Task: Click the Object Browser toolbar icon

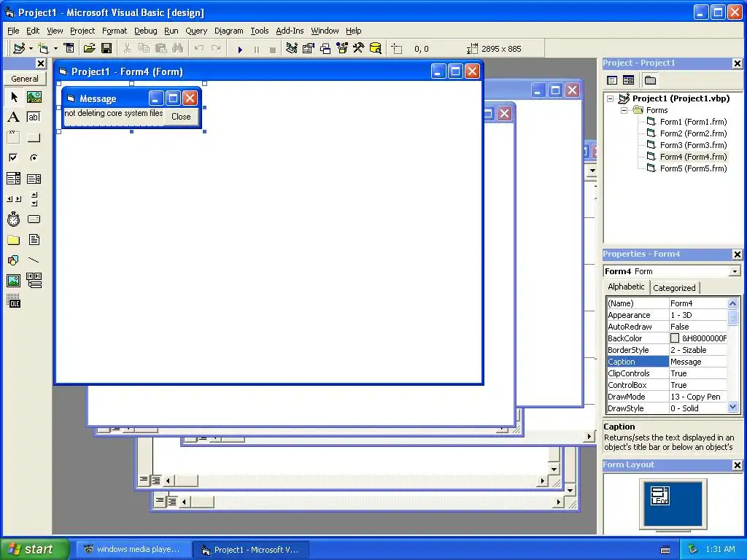Action: (342, 48)
